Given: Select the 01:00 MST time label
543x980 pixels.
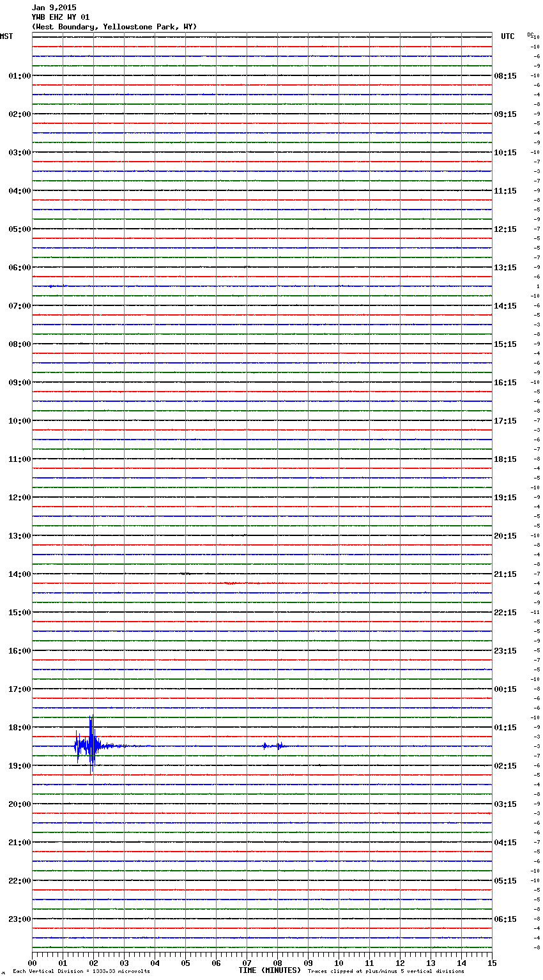Looking at the screenshot, I should click(x=20, y=76).
